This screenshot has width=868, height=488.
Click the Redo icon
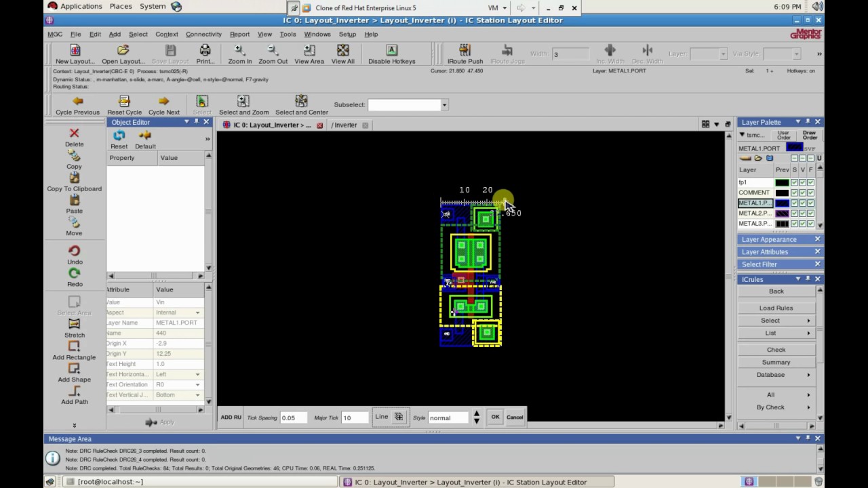click(x=75, y=273)
